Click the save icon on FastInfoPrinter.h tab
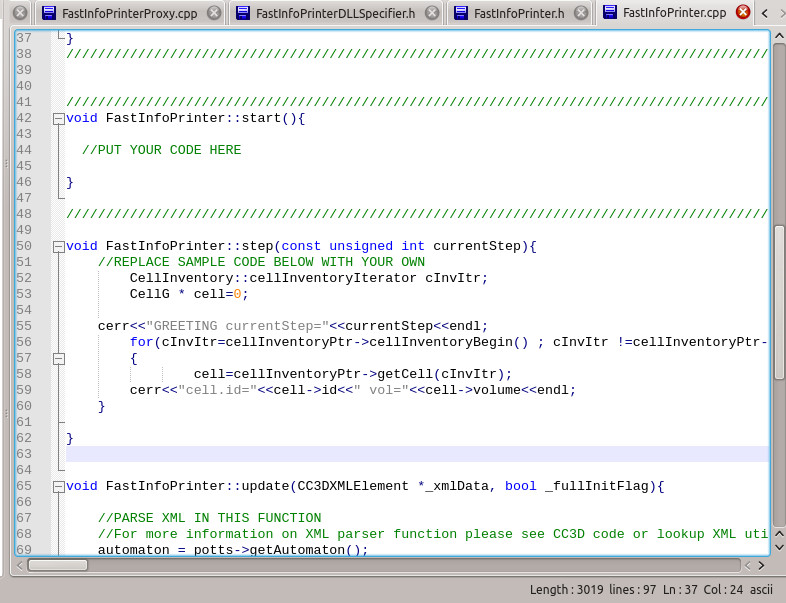The width and height of the screenshot is (786, 603). (x=460, y=13)
